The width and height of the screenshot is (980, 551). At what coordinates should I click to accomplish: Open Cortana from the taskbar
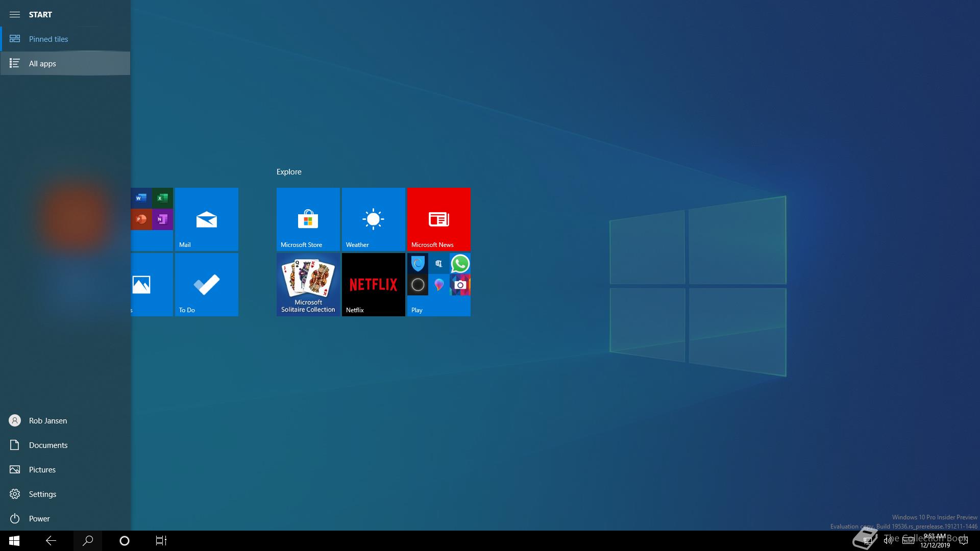(x=124, y=540)
